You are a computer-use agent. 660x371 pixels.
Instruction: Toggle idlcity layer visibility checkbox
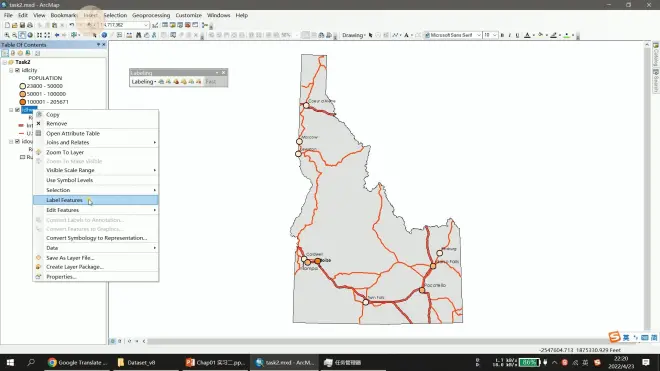pyautogui.click(x=17, y=70)
